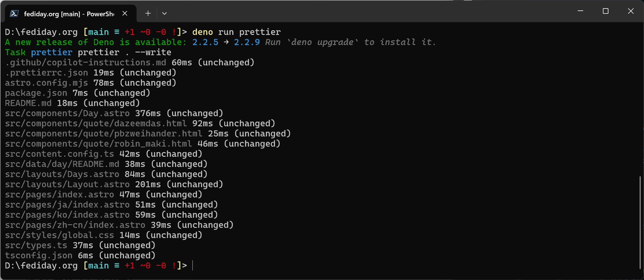
Task: Click the 'deno upgrade' text in the notice
Action: (323, 42)
